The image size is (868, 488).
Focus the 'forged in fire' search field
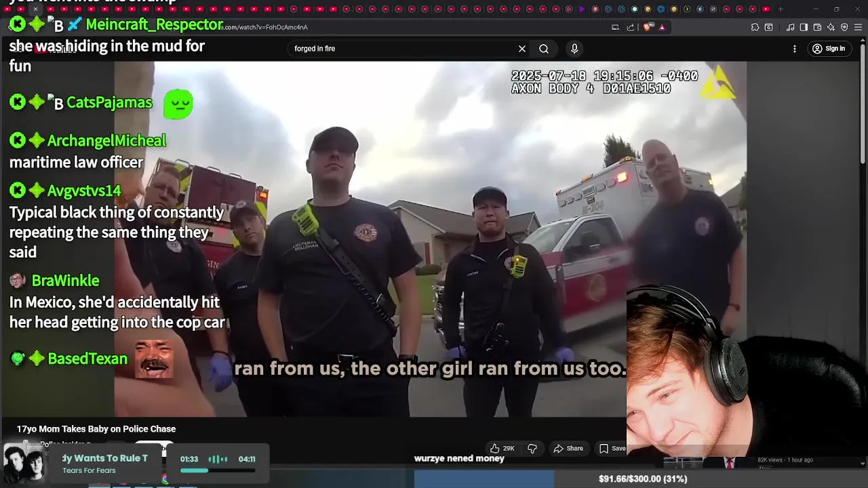[404, 49]
